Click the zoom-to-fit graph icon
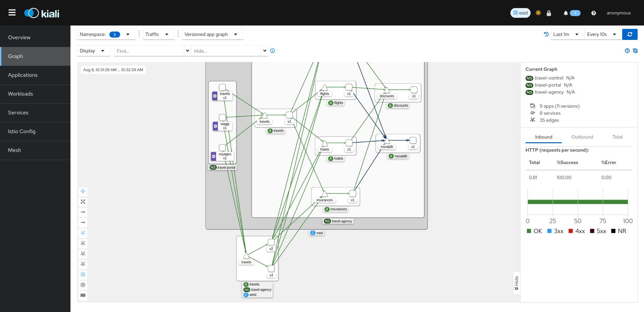The image size is (644, 312). 83,202
